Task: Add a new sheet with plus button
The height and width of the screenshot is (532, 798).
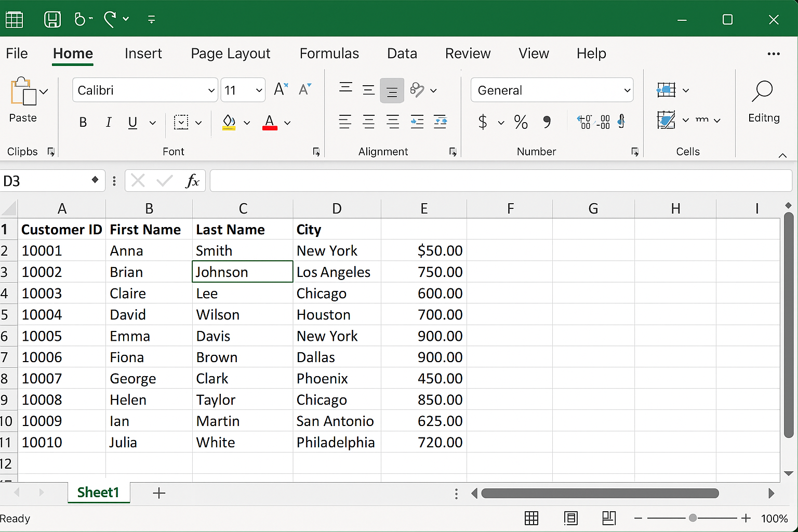Action: (159, 493)
